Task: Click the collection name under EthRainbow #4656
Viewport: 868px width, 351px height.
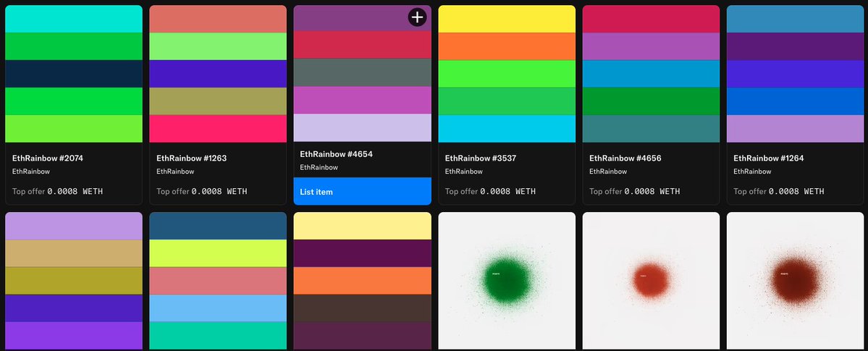Action: (608, 172)
